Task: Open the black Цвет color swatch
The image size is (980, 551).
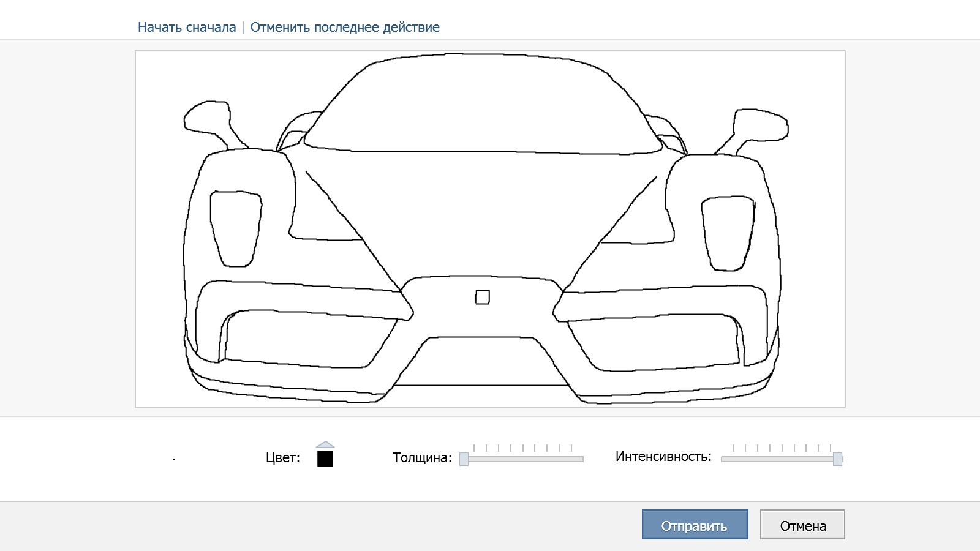Action: (325, 459)
